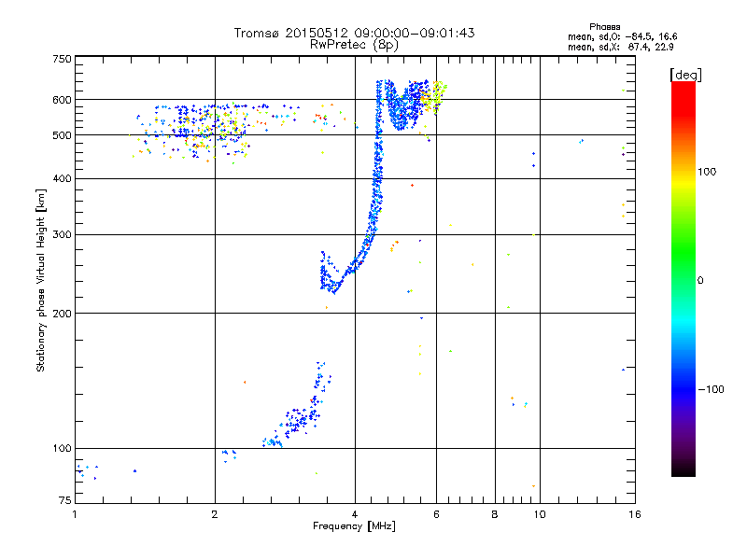Click the frequency axis label "8"
This screenshot has height=560, width=747.
coord(495,514)
